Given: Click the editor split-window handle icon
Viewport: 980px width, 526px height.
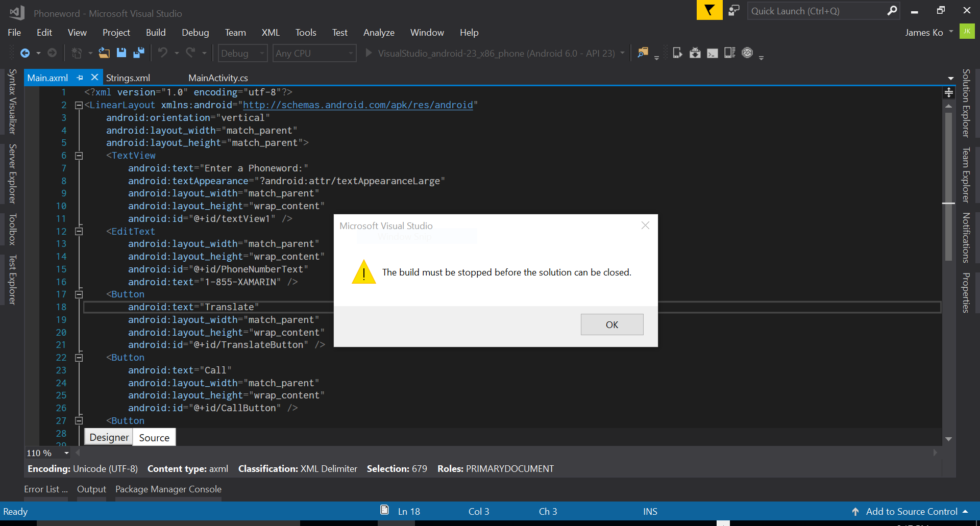Looking at the screenshot, I should click(x=949, y=92).
